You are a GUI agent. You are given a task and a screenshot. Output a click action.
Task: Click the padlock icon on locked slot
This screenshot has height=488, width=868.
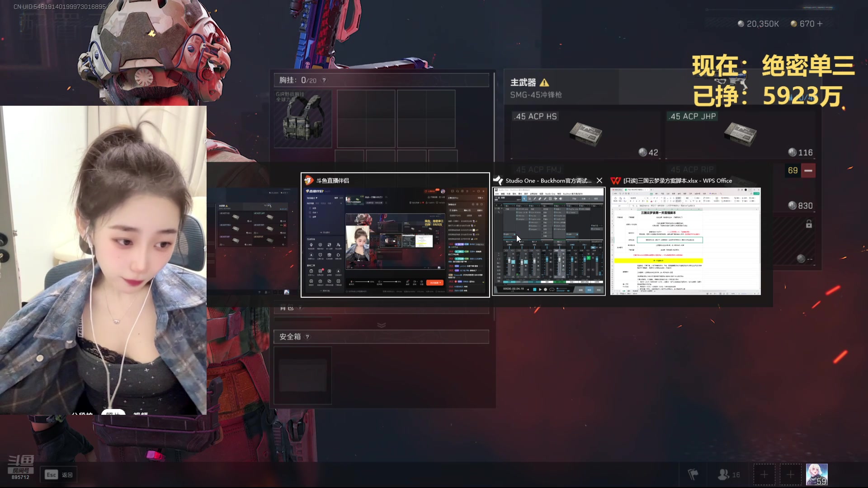[x=809, y=224]
